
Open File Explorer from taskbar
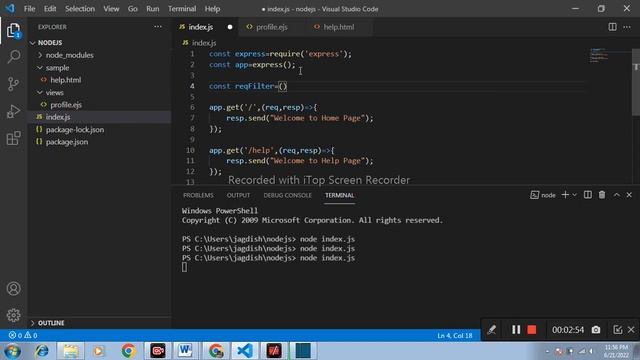click(71, 351)
